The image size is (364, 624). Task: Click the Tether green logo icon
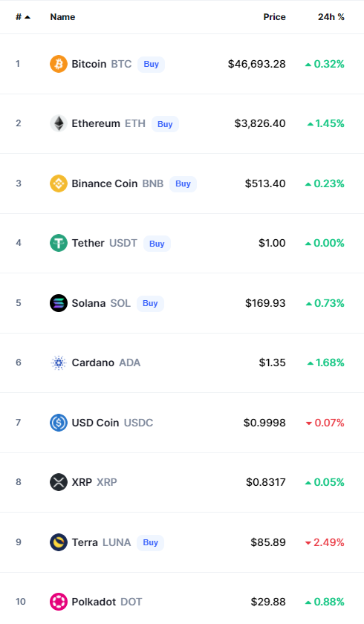tap(59, 243)
